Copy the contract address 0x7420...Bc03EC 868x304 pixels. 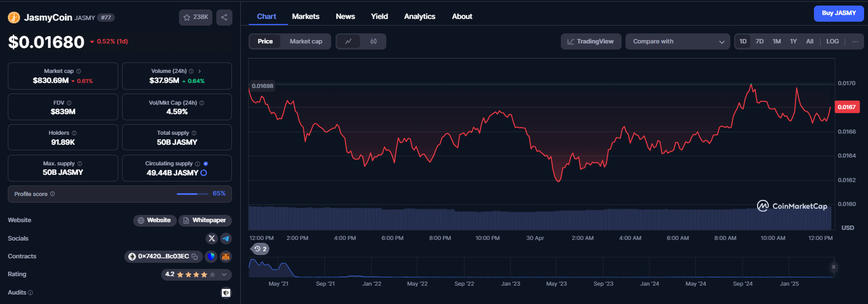coord(195,257)
